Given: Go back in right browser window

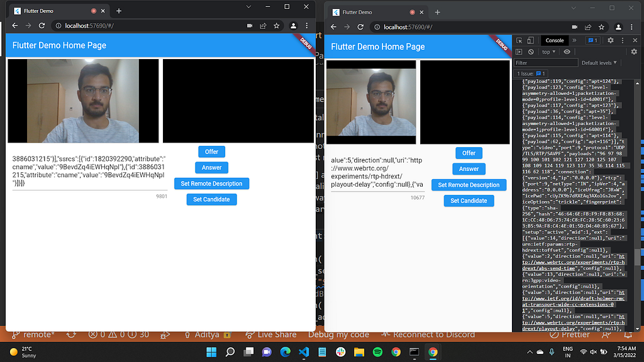Looking at the screenshot, I should (333, 26).
